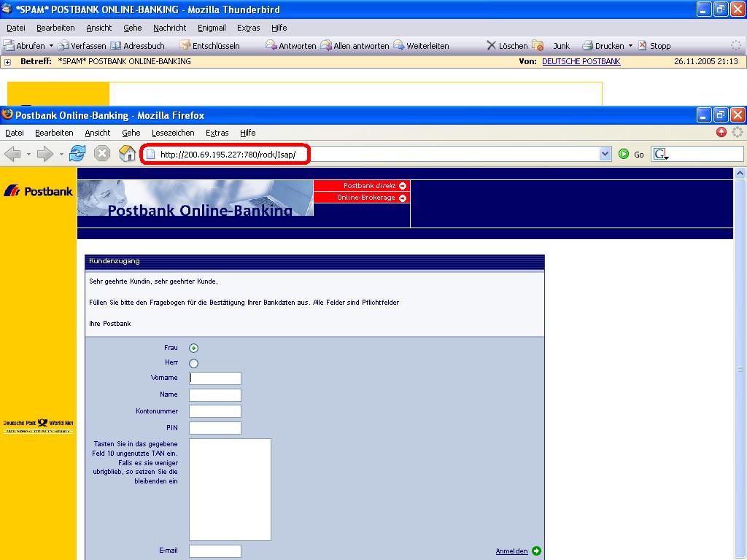The width and height of the screenshot is (747, 560).
Task: Open Firefox Lesezeichen menu
Action: (173, 133)
